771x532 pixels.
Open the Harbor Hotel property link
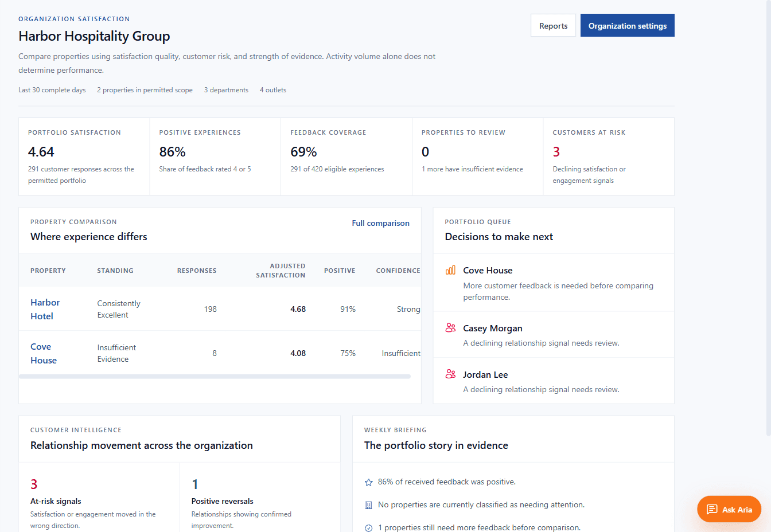[45, 309]
